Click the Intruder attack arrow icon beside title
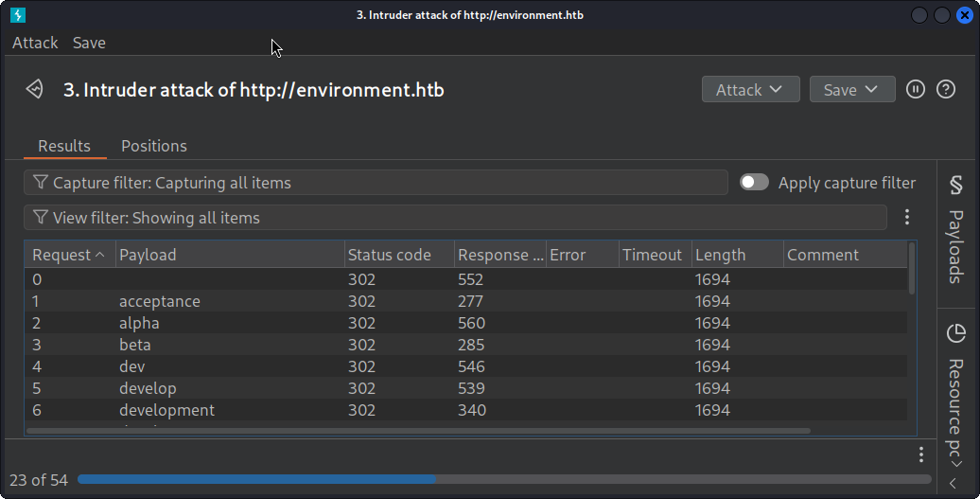 tap(35, 89)
